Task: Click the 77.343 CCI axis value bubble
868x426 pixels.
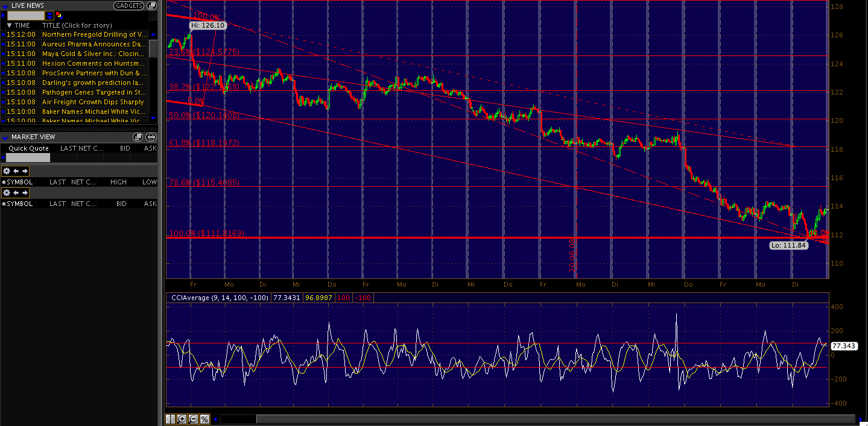Action: (844, 346)
